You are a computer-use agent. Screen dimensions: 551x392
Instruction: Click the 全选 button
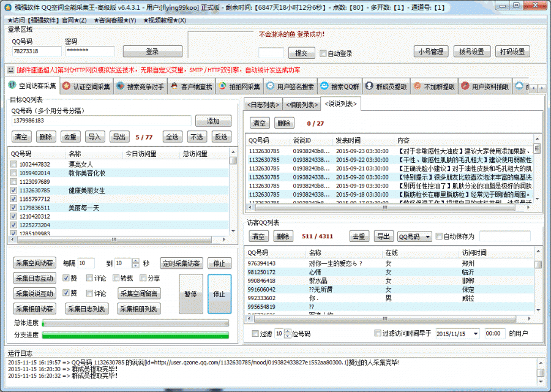[x=172, y=137]
